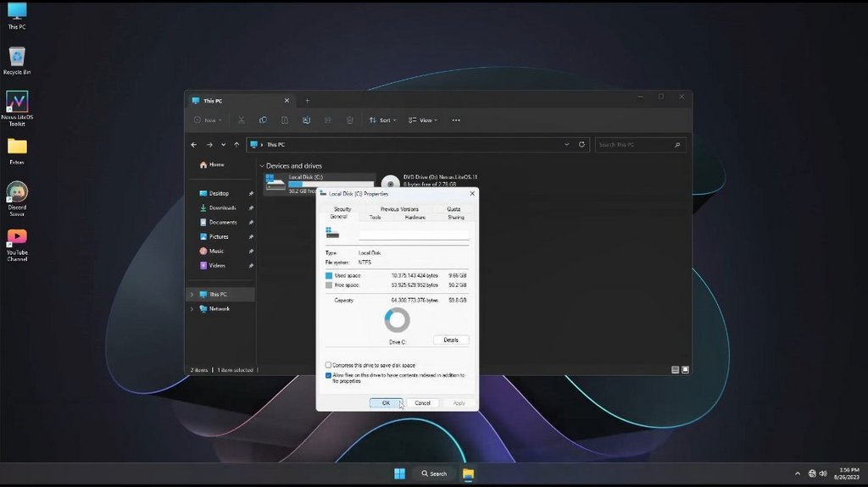Image resolution: width=868 pixels, height=487 pixels.
Task: Open network icon in system tray
Action: 812,473
